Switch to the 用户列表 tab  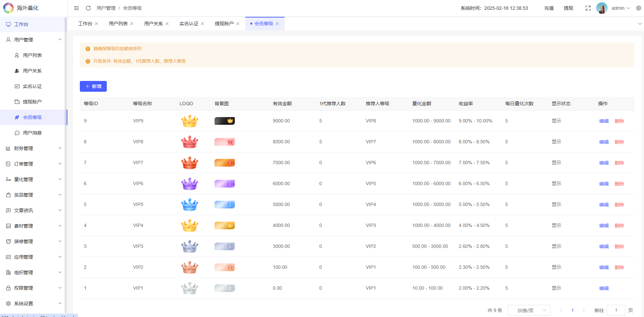(118, 23)
